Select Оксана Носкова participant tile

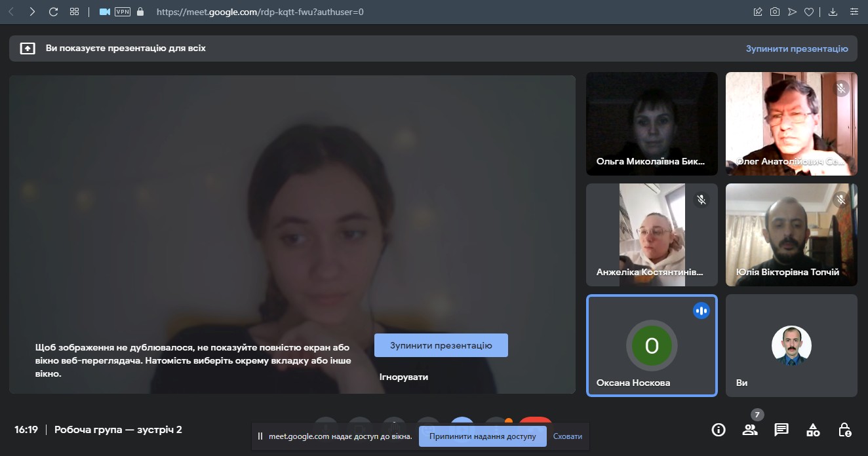652,345
